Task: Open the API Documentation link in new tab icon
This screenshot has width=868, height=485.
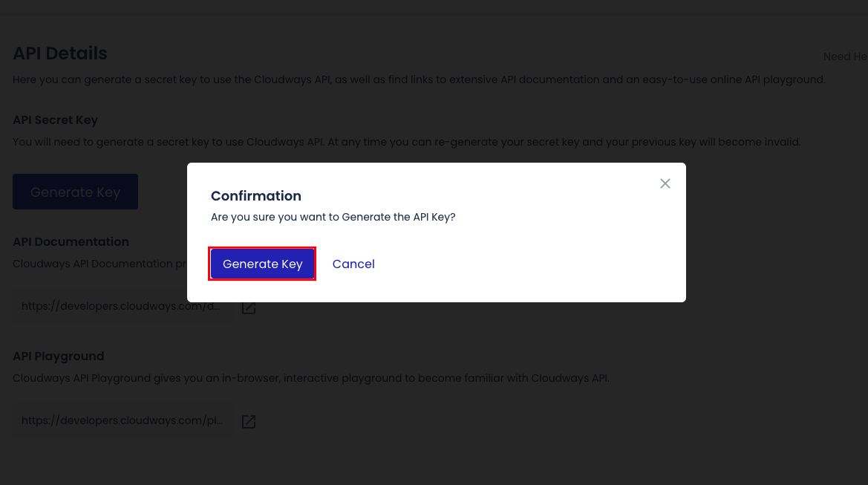Action: [249, 307]
